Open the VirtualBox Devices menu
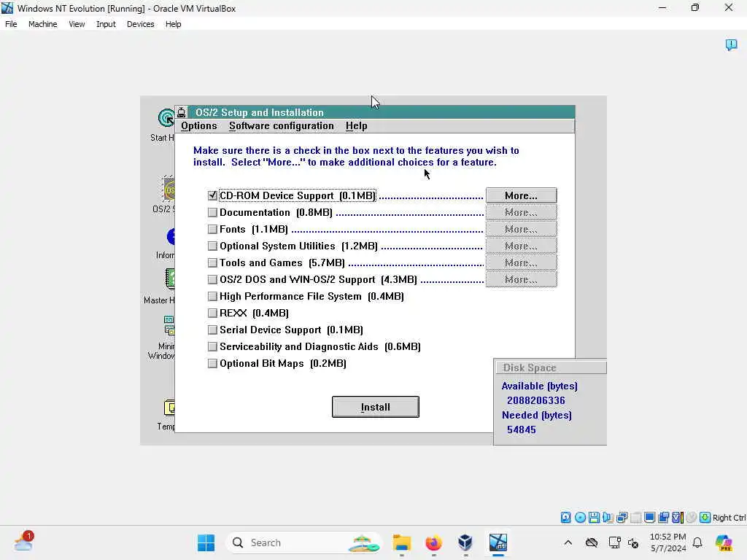 (x=140, y=24)
